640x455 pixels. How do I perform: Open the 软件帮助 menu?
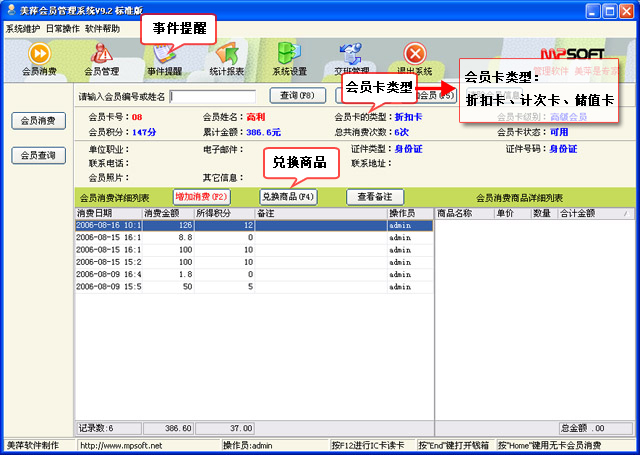(x=103, y=29)
